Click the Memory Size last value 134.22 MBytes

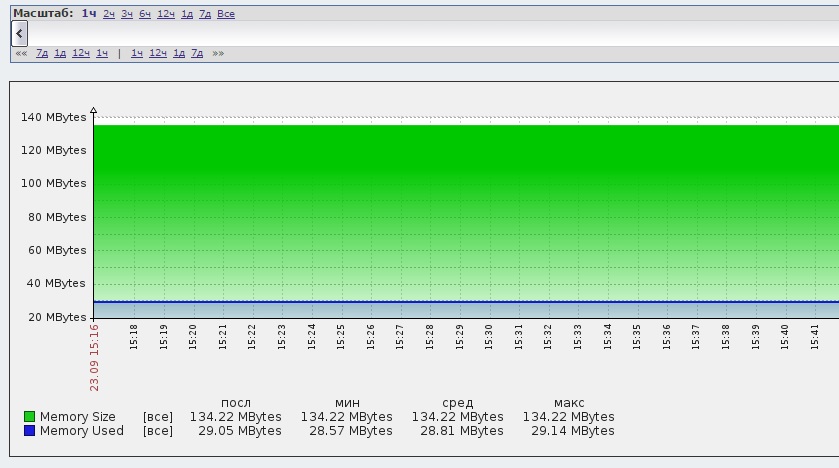235,417
